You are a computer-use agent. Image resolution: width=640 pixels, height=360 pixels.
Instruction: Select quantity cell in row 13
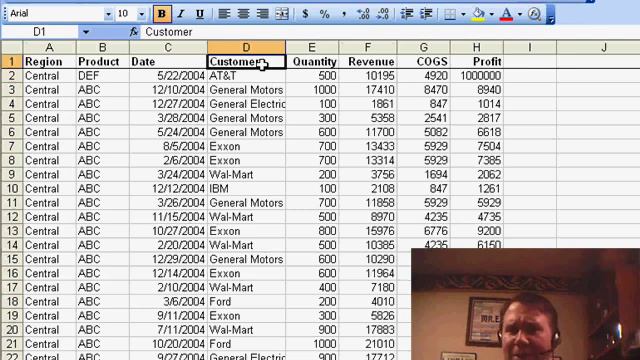click(x=312, y=231)
